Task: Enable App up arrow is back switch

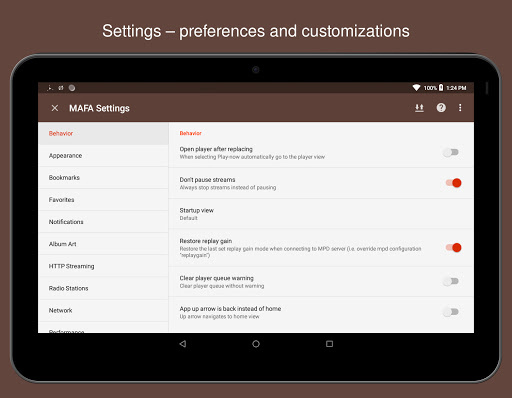Action: [451, 312]
